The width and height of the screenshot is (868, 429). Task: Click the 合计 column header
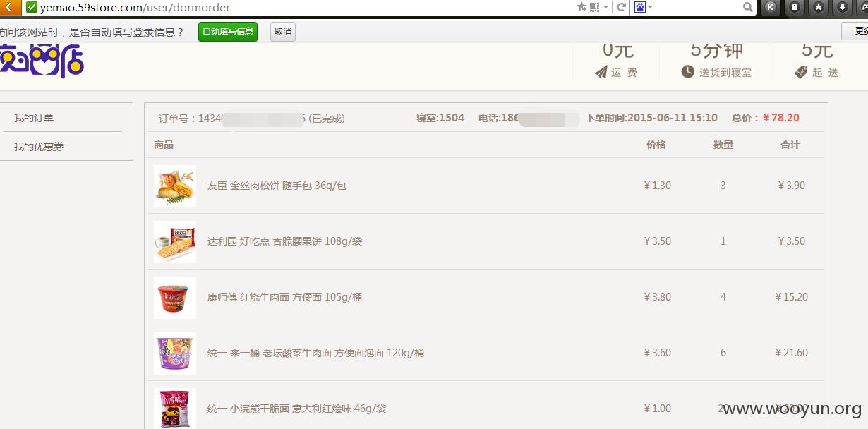coord(790,145)
